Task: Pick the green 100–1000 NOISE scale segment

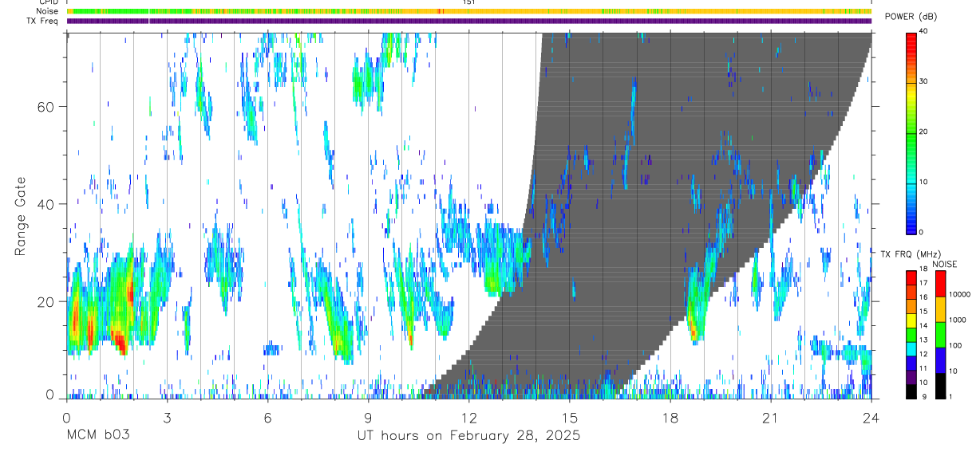Action: (940, 335)
